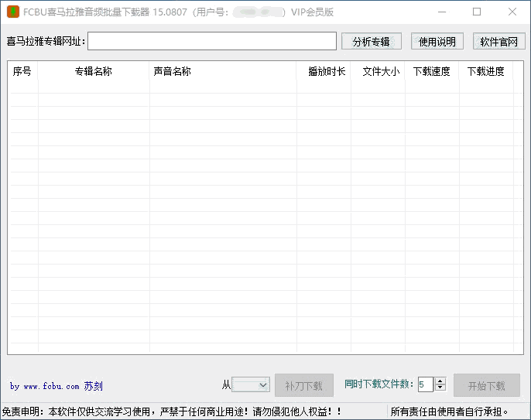
Task: Click the 文件大小 column header
Action: click(378, 71)
